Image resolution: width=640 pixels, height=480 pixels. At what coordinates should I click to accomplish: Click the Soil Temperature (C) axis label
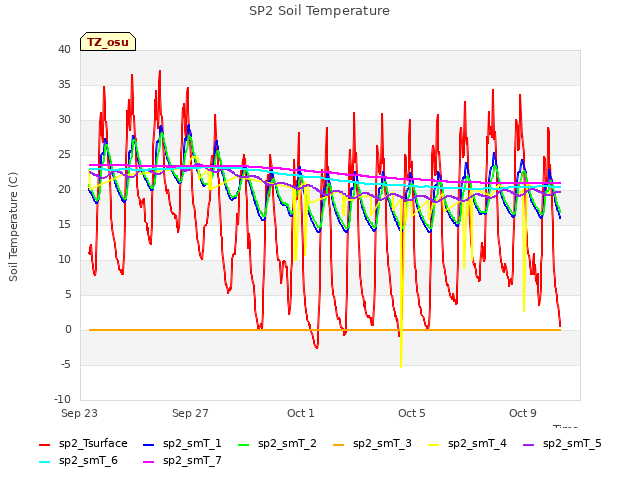[x=13, y=227]
